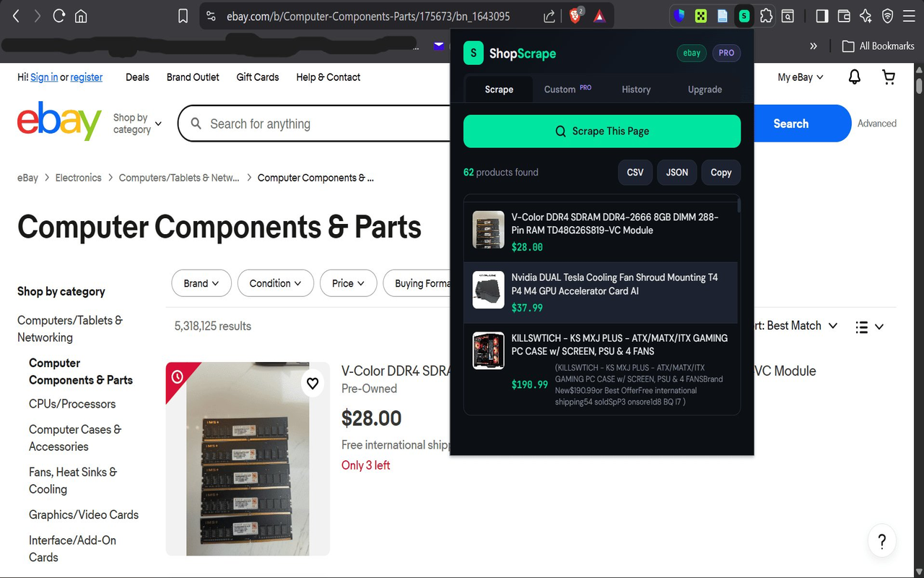This screenshot has height=578, width=924.
Task: Open site settings icon in the address bar
Action: tap(211, 16)
